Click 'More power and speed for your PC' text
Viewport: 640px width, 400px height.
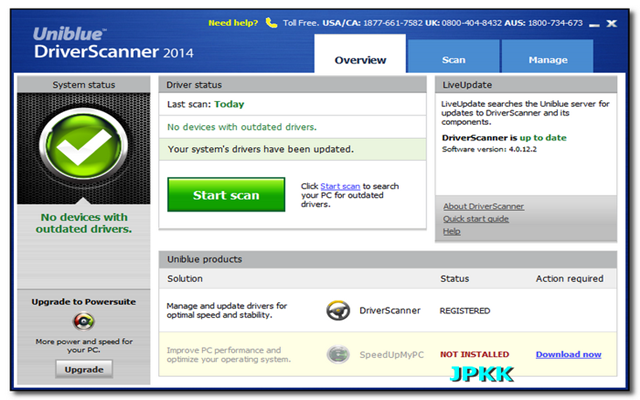[84, 346]
